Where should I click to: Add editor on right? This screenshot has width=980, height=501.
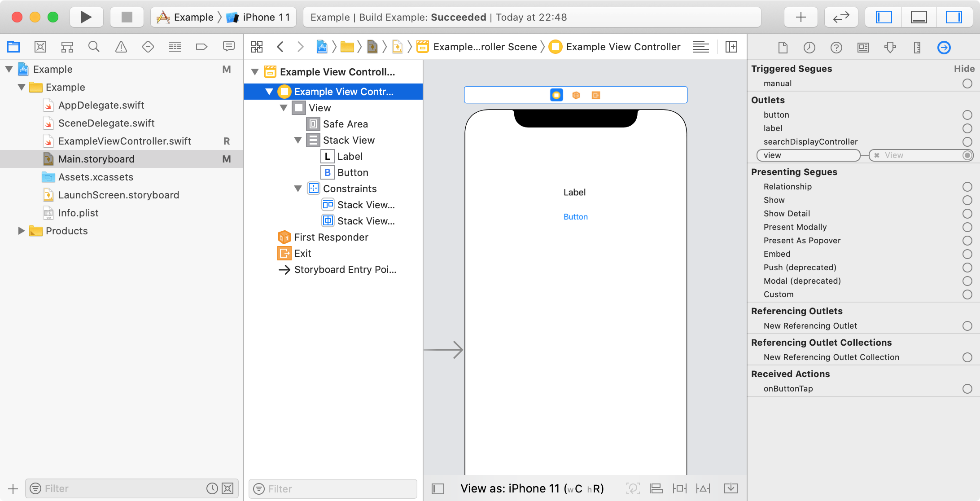731,47
